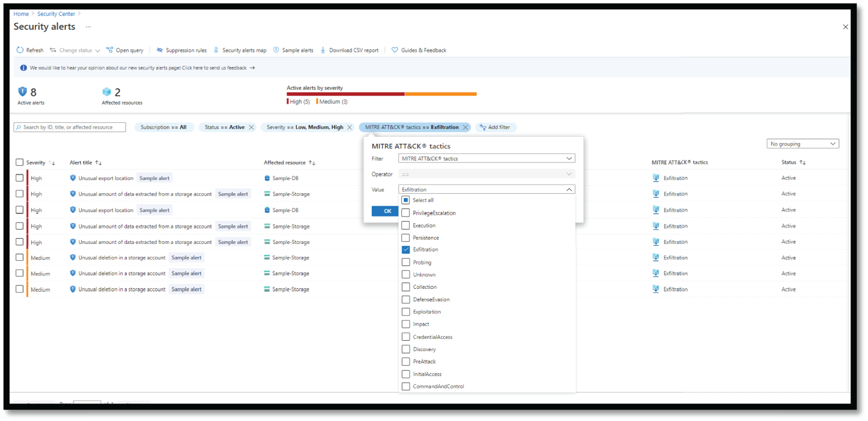This screenshot has height=421, width=868.
Task: Sort by Alert title column arrows
Action: click(98, 162)
